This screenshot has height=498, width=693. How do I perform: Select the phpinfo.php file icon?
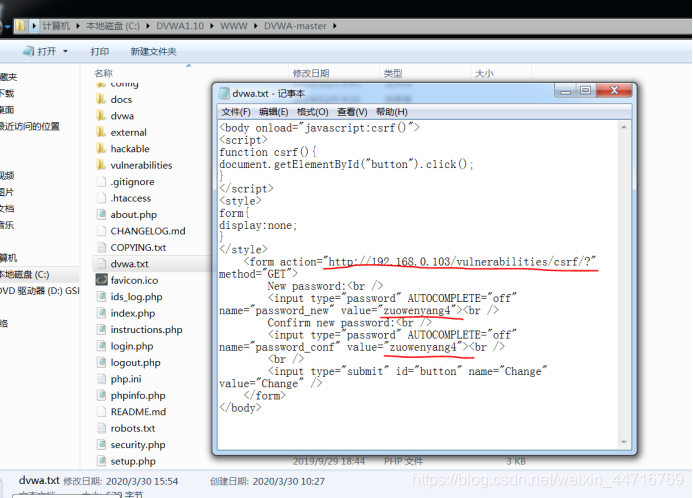click(101, 395)
